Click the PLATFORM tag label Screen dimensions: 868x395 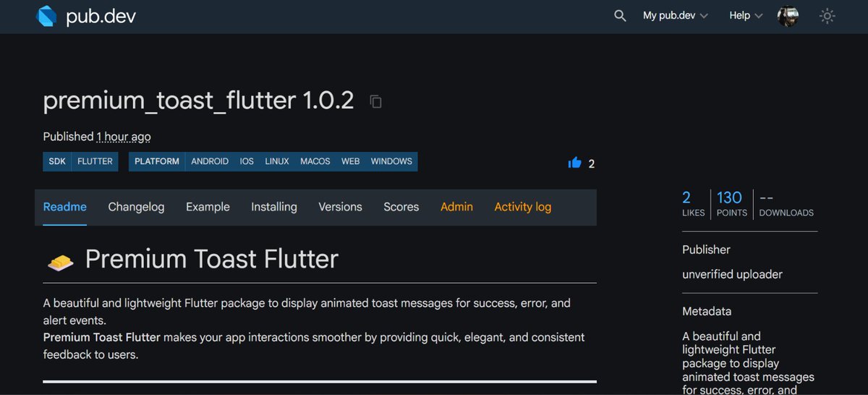157,161
